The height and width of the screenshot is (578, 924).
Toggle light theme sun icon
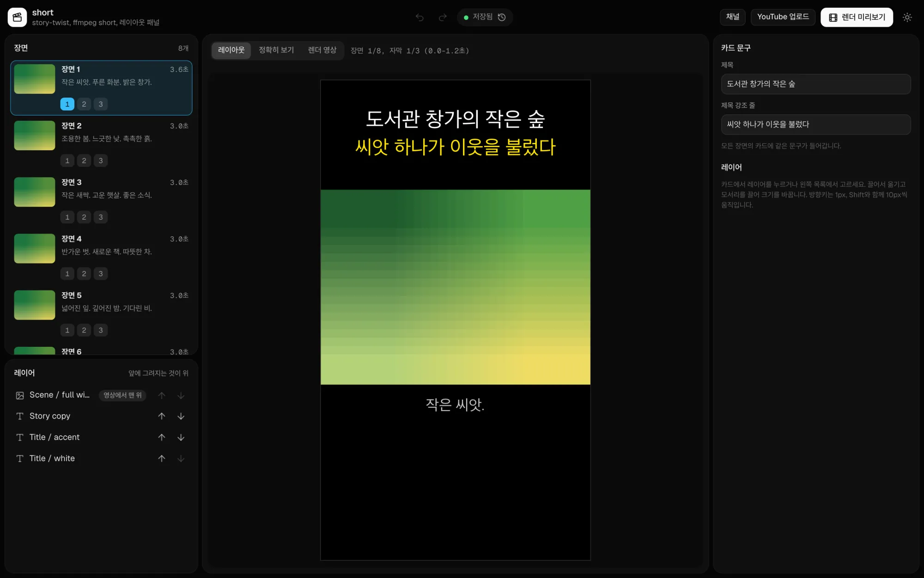pyautogui.click(x=907, y=17)
